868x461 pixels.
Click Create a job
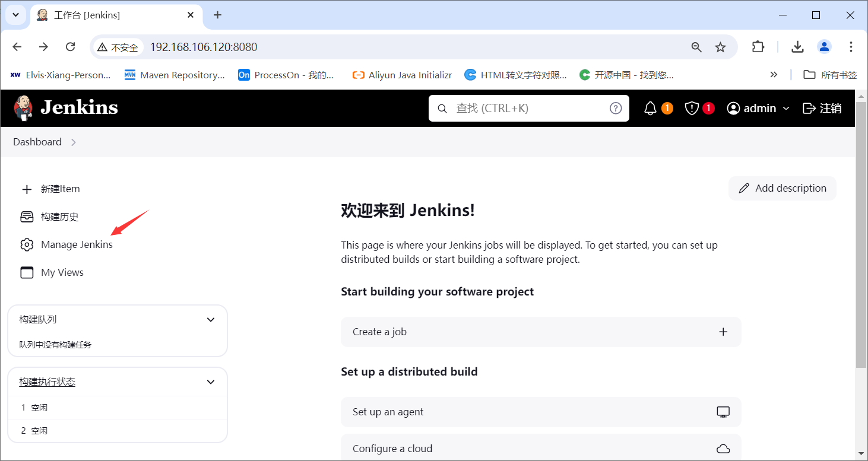(x=541, y=332)
